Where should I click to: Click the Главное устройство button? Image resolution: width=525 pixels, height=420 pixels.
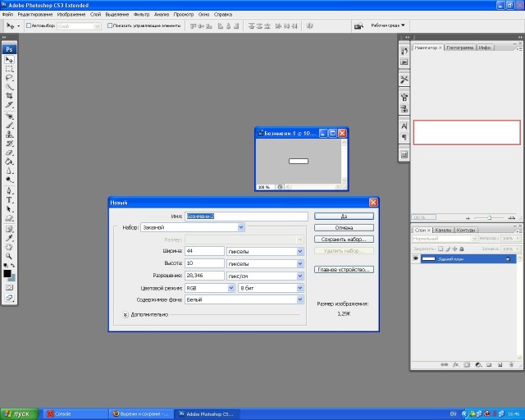click(x=344, y=270)
